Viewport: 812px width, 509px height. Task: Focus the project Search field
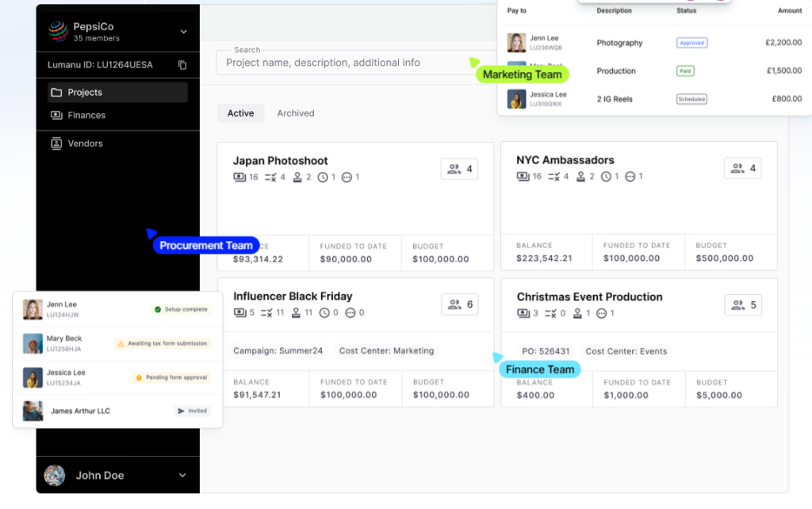pyautogui.click(x=341, y=63)
